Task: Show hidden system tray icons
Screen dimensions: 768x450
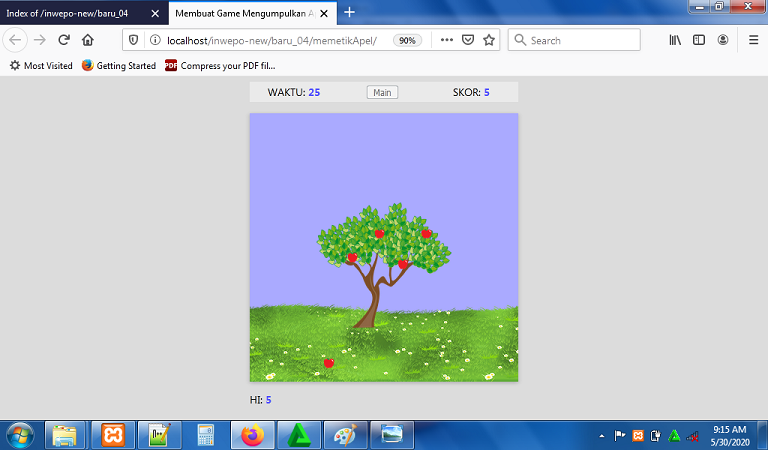Action: click(601, 436)
